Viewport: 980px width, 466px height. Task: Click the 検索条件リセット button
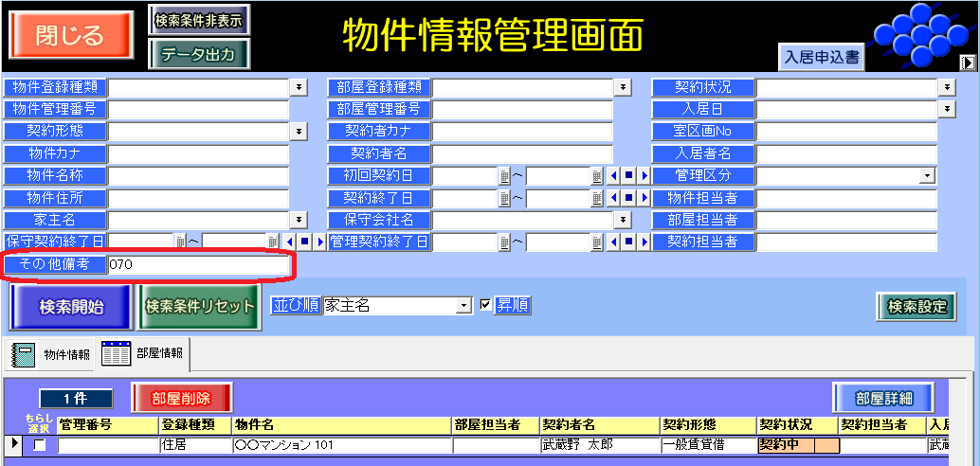200,307
